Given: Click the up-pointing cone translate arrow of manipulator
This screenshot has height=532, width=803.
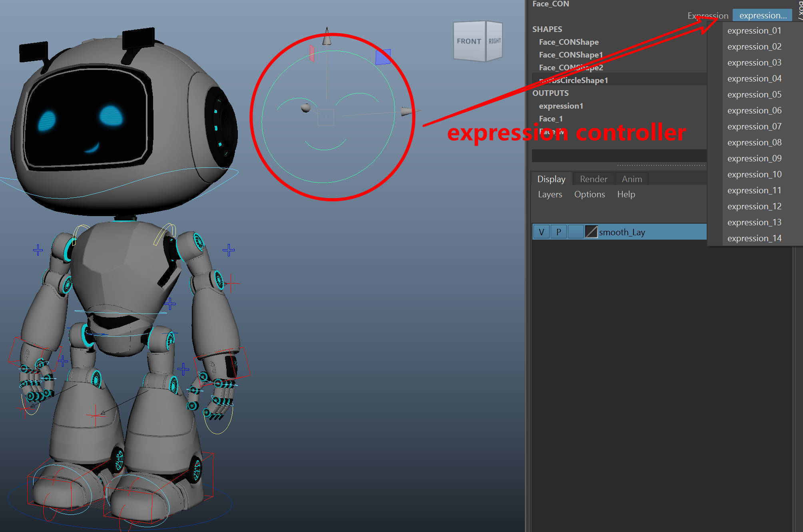Looking at the screenshot, I should [327, 37].
